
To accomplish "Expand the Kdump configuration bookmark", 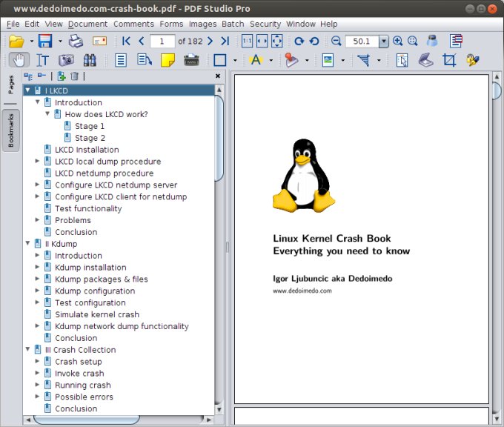I will tap(37, 291).
